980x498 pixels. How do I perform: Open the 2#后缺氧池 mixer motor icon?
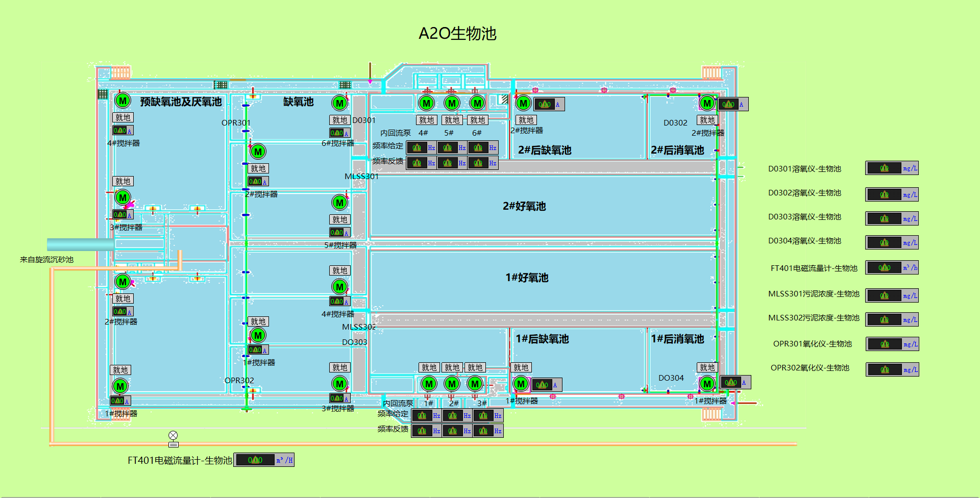pos(523,103)
